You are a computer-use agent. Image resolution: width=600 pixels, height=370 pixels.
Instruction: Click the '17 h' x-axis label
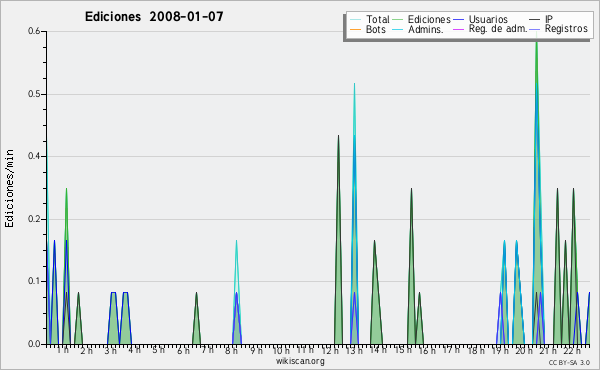click(x=451, y=350)
